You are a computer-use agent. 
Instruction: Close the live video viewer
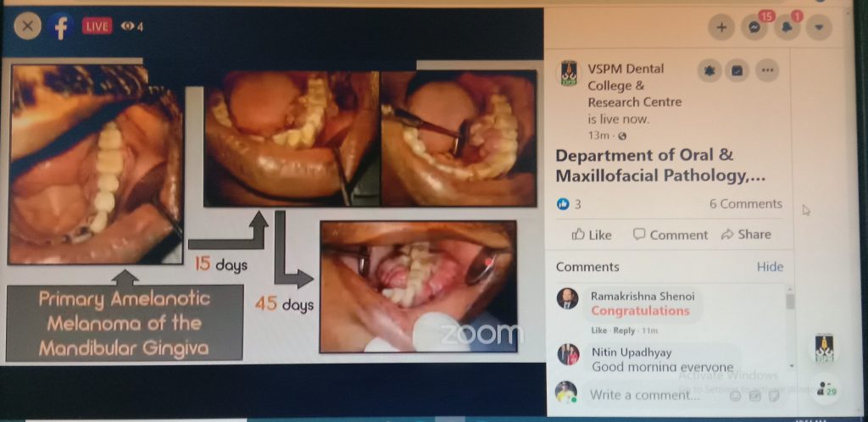[x=27, y=26]
